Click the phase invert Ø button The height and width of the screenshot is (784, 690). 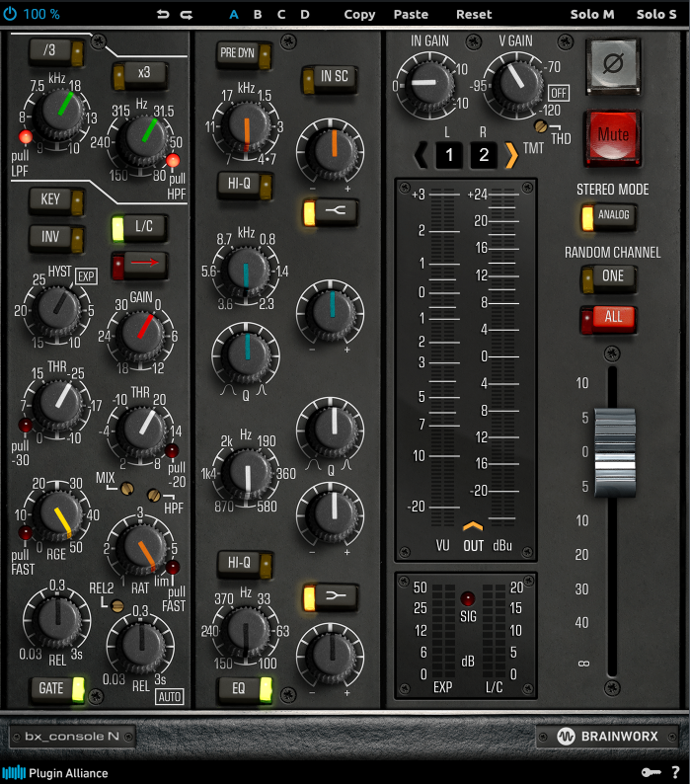pyautogui.click(x=613, y=64)
